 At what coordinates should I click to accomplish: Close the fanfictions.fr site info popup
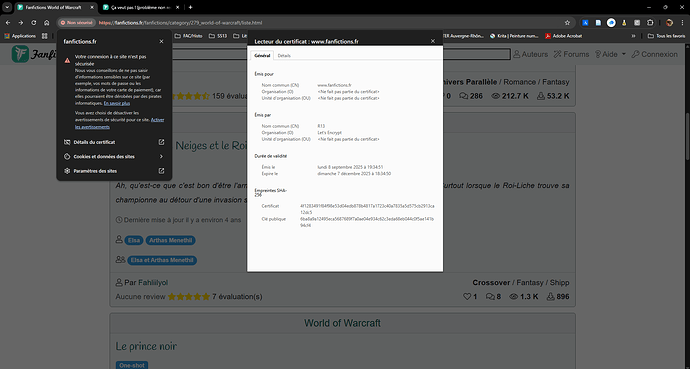point(161,41)
